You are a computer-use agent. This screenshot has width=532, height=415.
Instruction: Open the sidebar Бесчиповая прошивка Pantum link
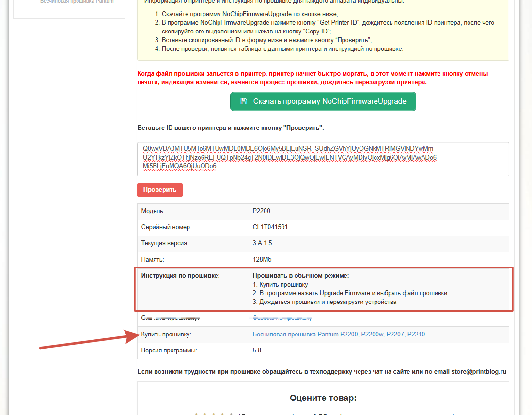pos(79,2)
